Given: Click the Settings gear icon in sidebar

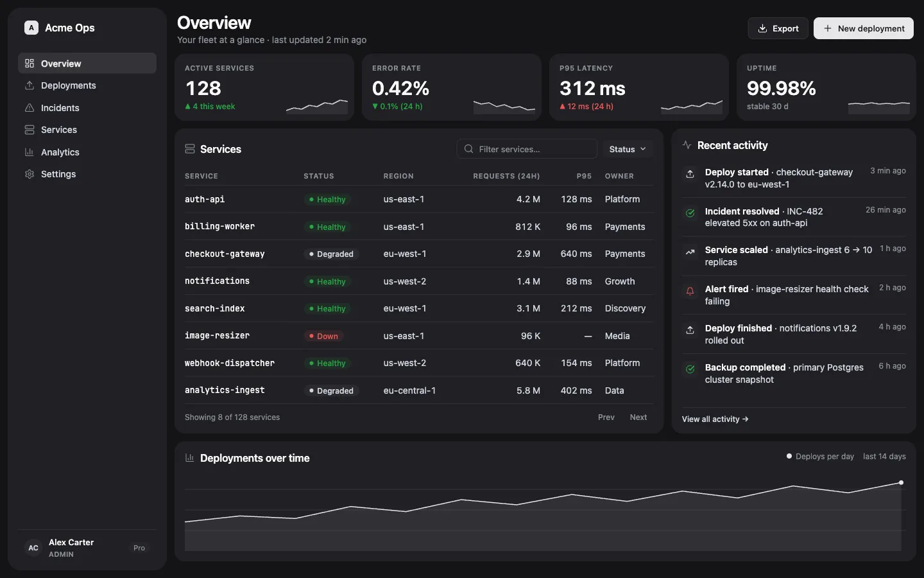Looking at the screenshot, I should [x=30, y=174].
